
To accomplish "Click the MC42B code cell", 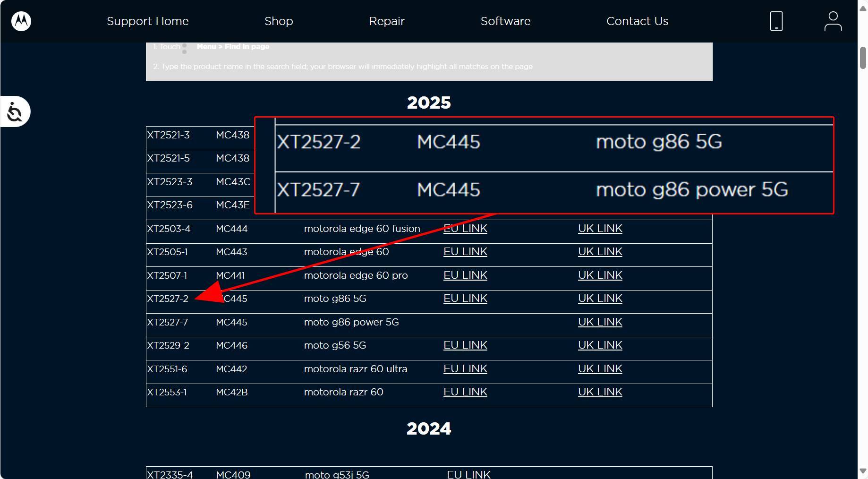I will [x=232, y=392].
